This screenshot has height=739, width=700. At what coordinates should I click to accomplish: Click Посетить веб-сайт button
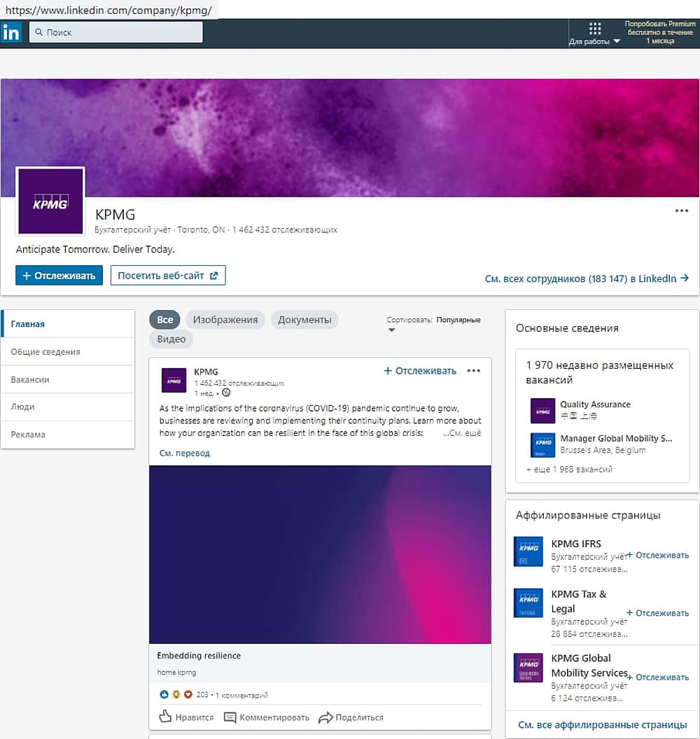click(168, 276)
